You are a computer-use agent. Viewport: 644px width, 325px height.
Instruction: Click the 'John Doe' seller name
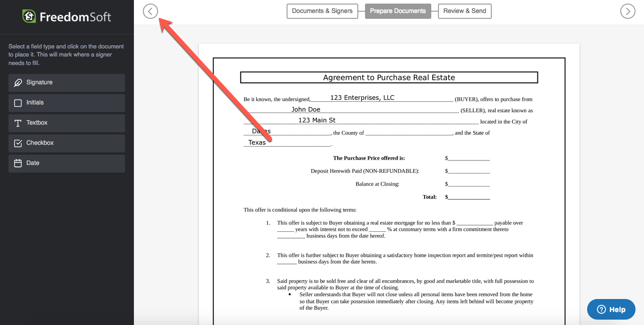pyautogui.click(x=306, y=109)
